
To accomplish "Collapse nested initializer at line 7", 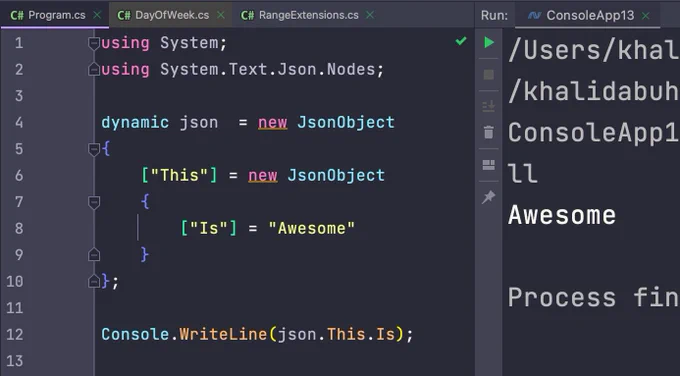I will pyautogui.click(x=94, y=202).
